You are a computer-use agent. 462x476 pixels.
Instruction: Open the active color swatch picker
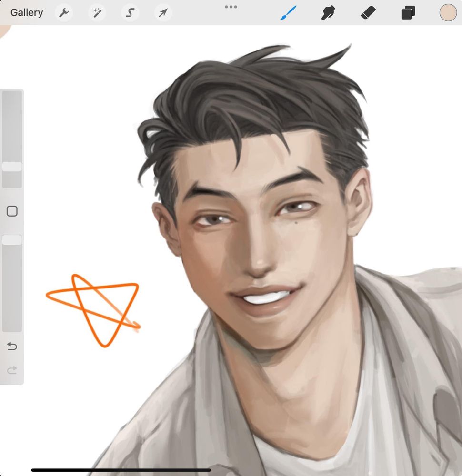[448, 13]
